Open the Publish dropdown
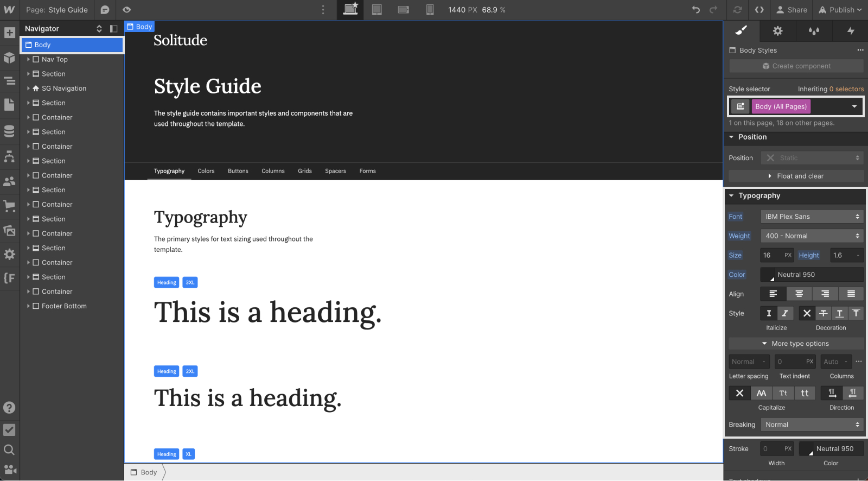868x481 pixels. click(840, 10)
